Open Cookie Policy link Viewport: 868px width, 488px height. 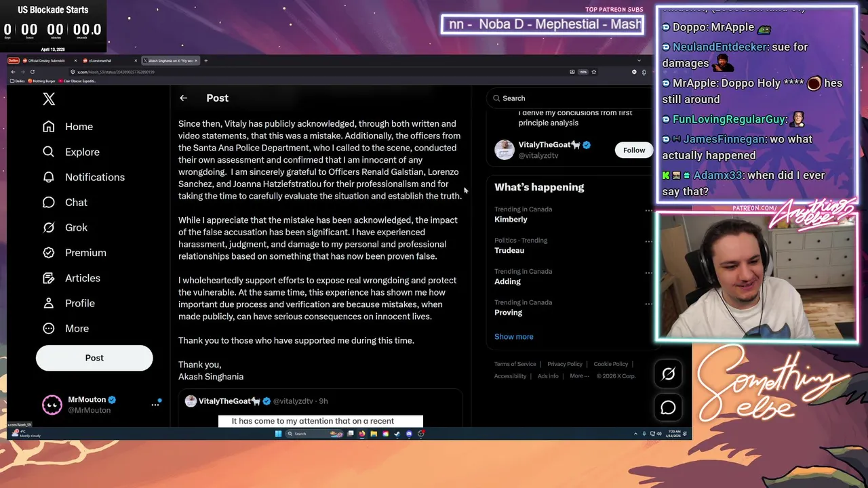point(610,364)
